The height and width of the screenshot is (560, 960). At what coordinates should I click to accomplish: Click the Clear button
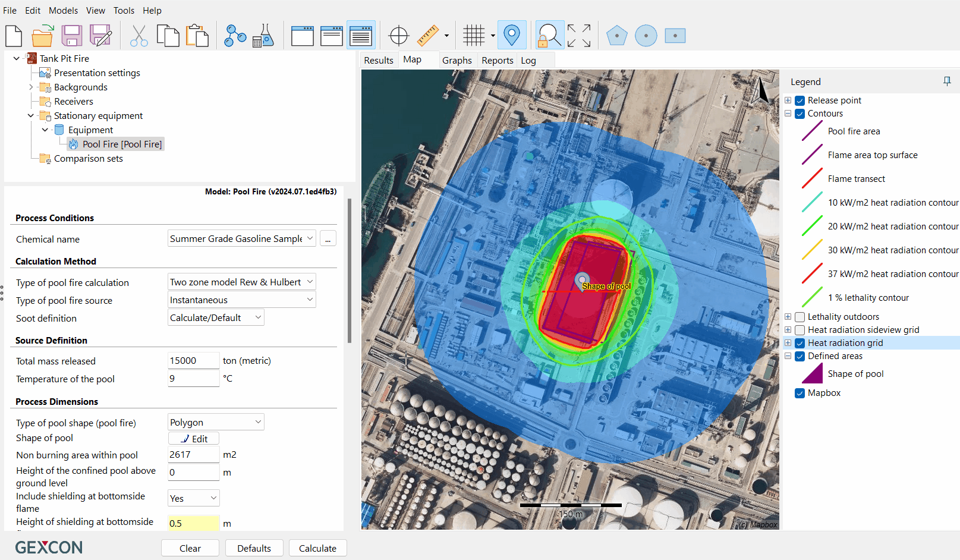coord(190,548)
